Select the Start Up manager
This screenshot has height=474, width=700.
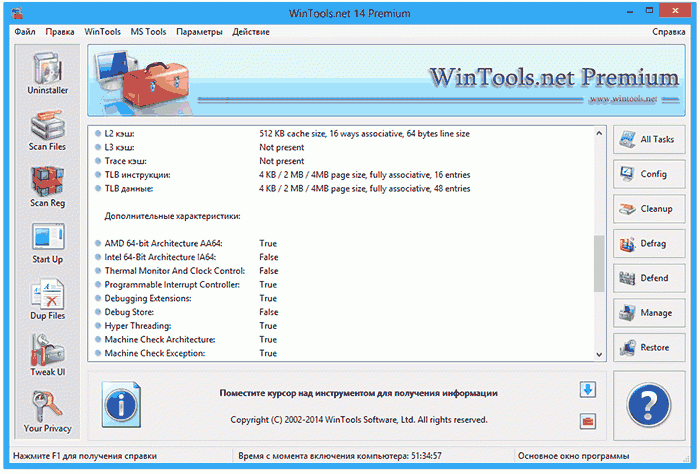[x=47, y=242]
